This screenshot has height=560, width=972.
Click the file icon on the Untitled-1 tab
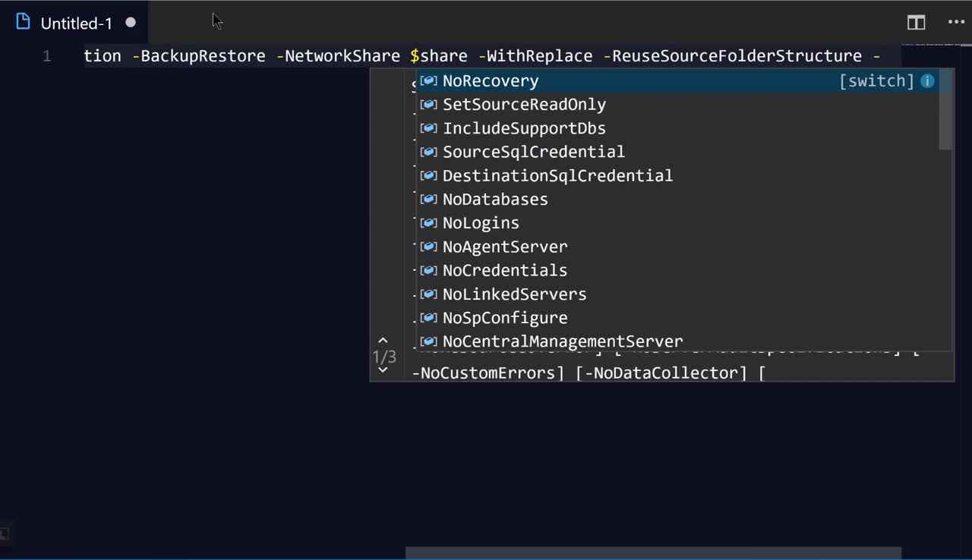pos(24,22)
